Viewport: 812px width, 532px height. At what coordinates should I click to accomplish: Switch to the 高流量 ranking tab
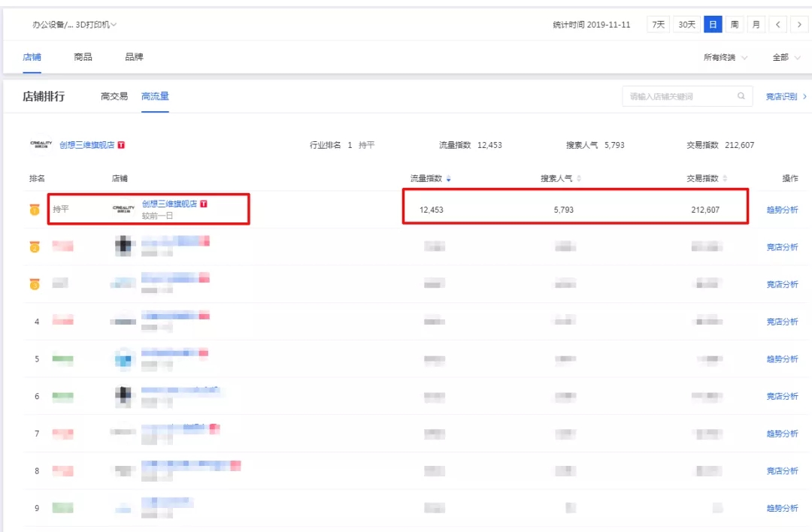point(155,96)
